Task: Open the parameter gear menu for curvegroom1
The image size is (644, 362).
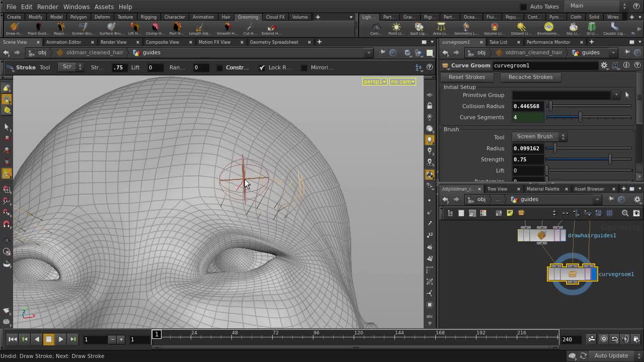Action: (x=604, y=65)
